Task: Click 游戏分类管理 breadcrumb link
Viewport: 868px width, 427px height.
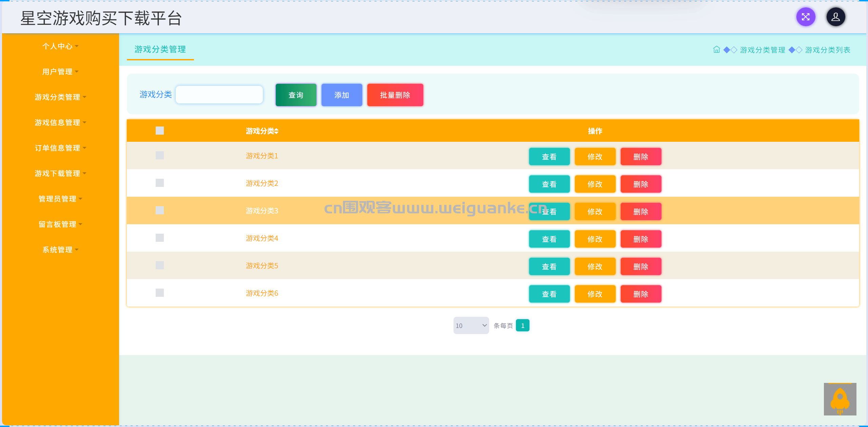Action: click(763, 50)
